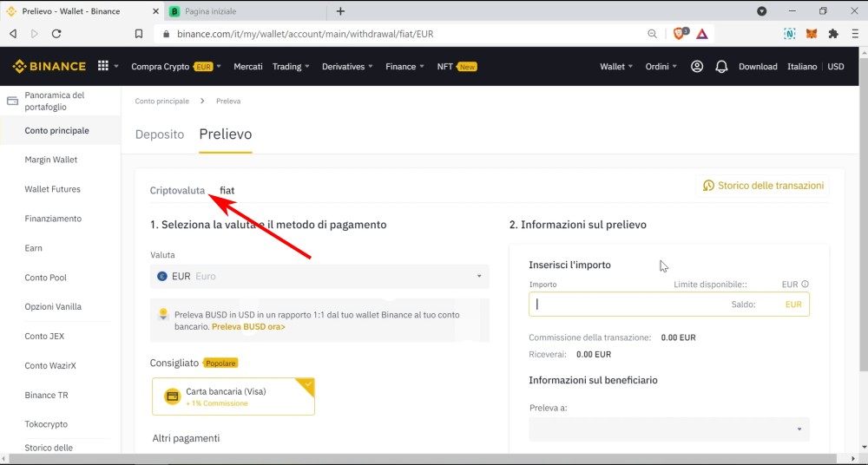Open Finanziamento in sidebar
868x465 pixels.
[53, 219]
